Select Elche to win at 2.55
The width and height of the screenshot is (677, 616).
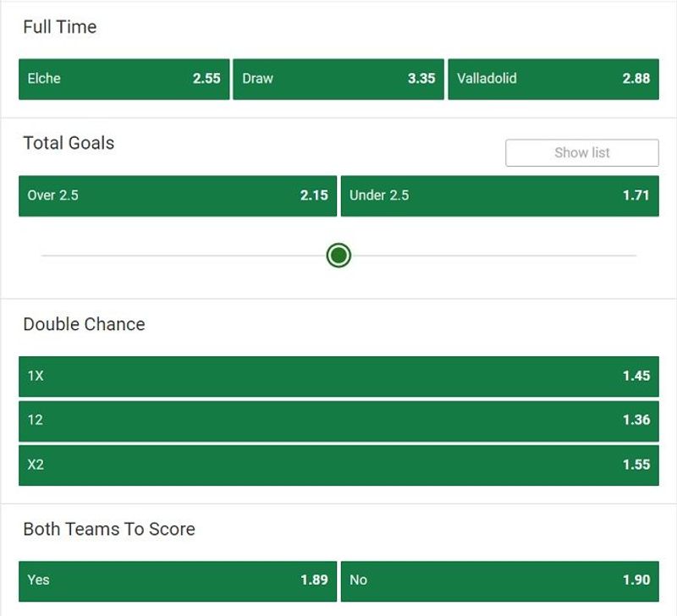pos(124,79)
